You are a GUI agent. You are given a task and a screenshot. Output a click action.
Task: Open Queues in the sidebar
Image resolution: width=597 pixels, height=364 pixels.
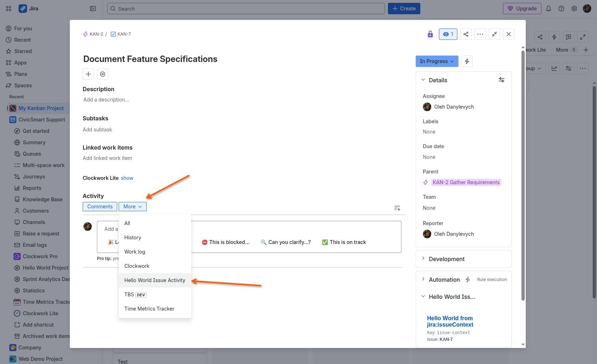32,154
